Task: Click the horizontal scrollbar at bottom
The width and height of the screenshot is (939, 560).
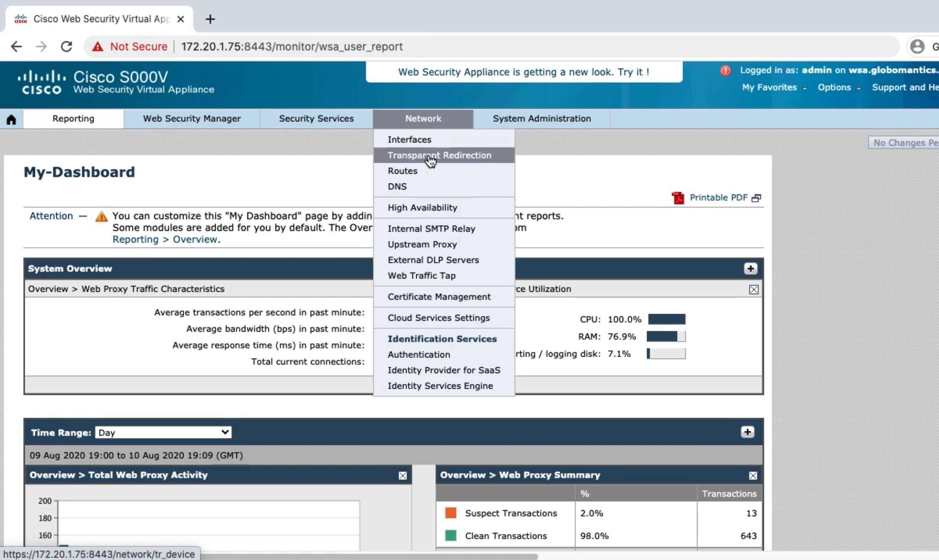Action: click(x=370, y=556)
